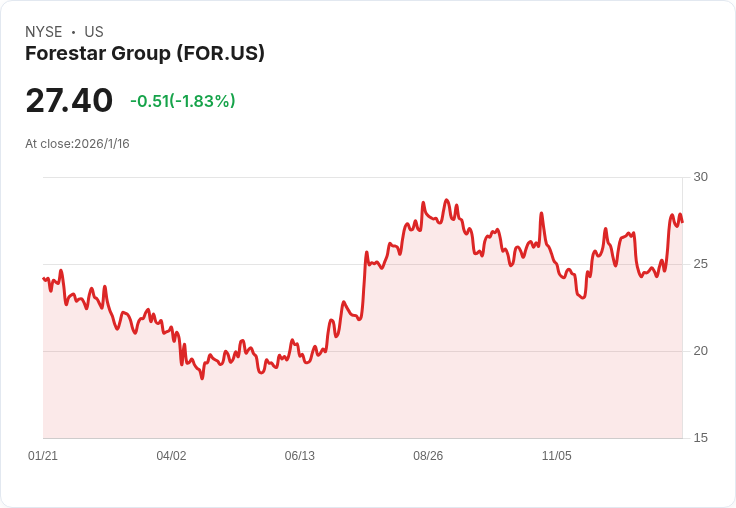This screenshot has height=508, width=736.
Task: Click the At close 2026/1/16 timestamp
Action: (77, 144)
